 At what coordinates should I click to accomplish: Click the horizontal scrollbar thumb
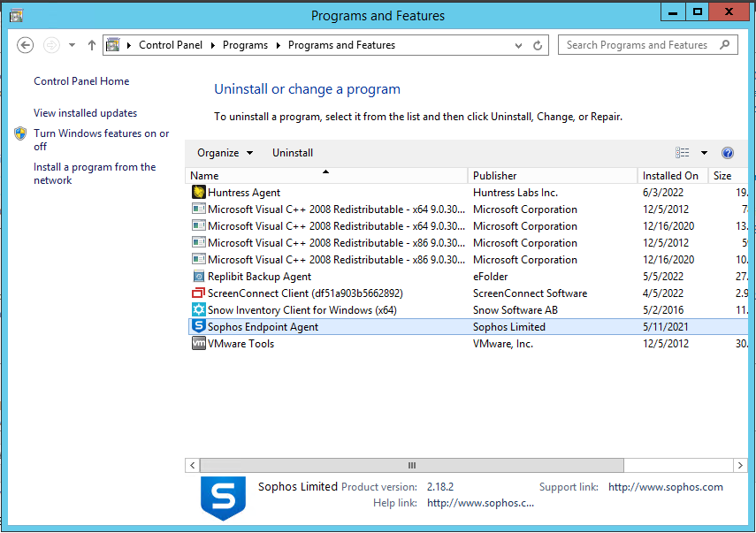[412, 465]
